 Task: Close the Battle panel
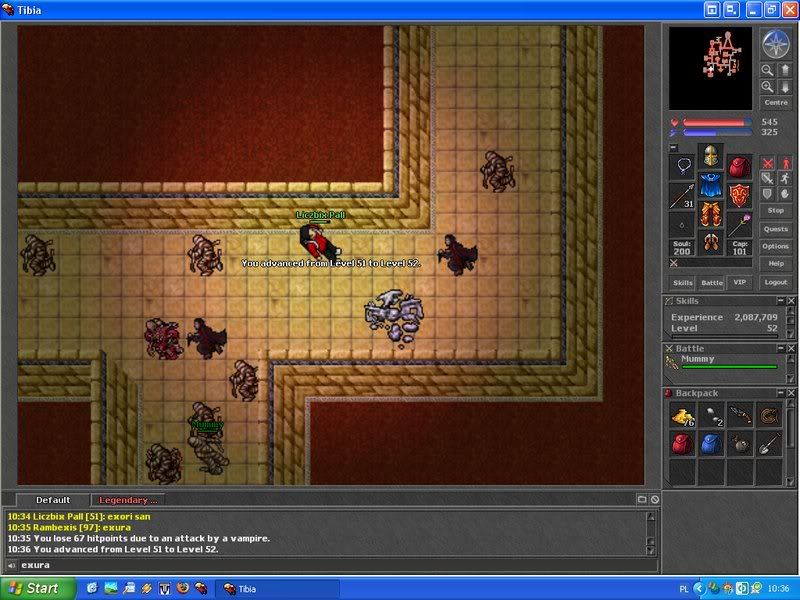point(791,348)
